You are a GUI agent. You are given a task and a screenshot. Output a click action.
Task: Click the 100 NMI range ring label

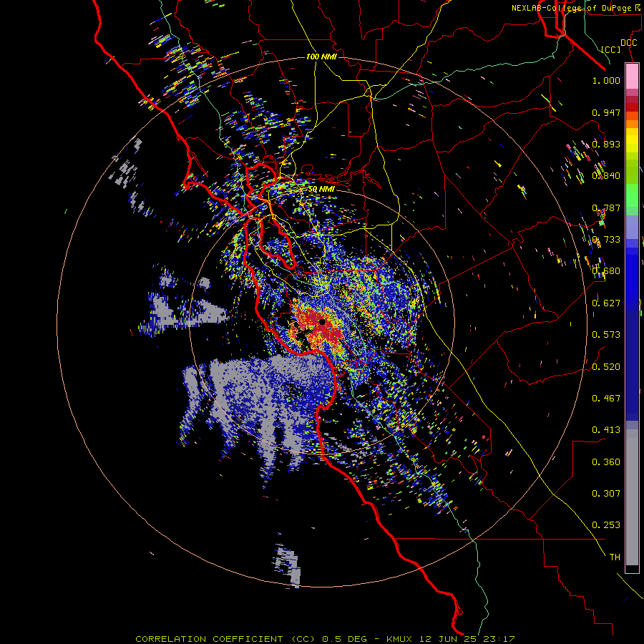coord(321,57)
